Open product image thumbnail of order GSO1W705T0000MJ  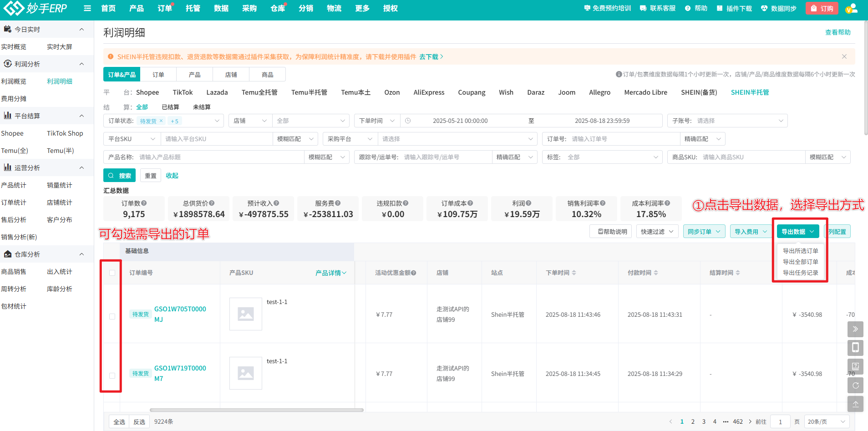pyautogui.click(x=246, y=314)
